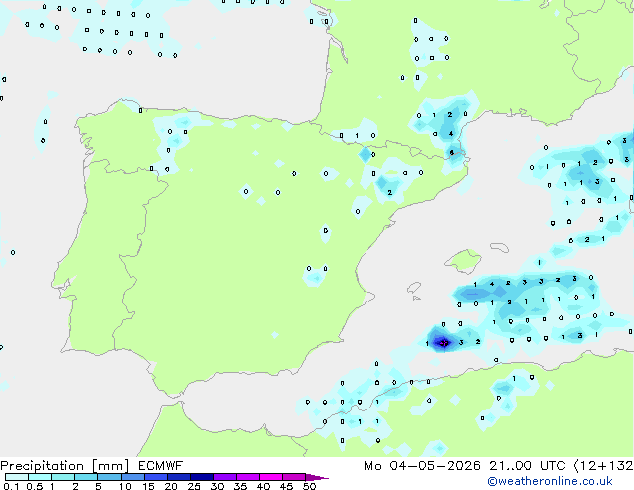Click the 0.5–1 mm legend swatch
The image size is (634, 490).
click(x=40, y=477)
